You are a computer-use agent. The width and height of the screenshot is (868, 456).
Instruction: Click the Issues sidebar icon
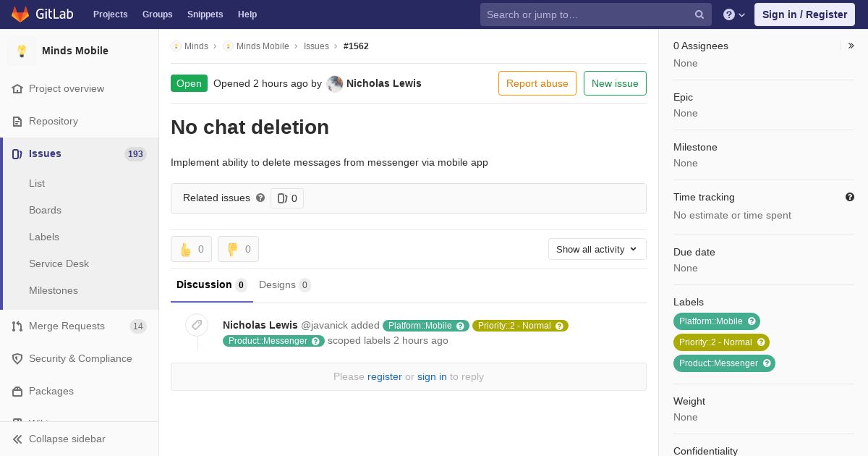(x=17, y=154)
